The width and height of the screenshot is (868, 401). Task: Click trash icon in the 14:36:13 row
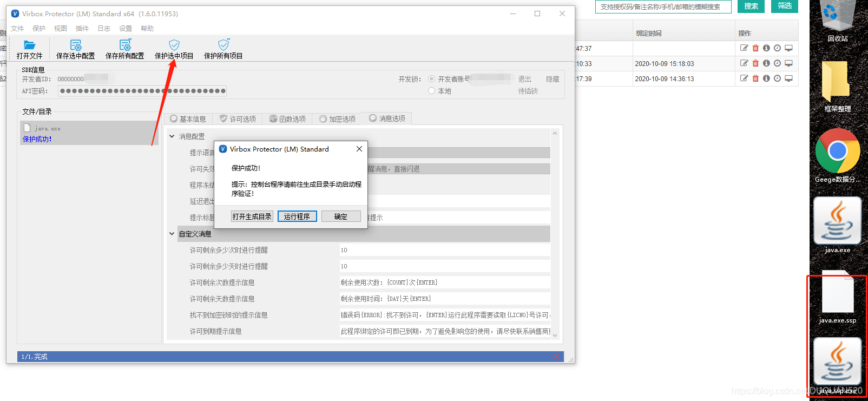(755, 78)
